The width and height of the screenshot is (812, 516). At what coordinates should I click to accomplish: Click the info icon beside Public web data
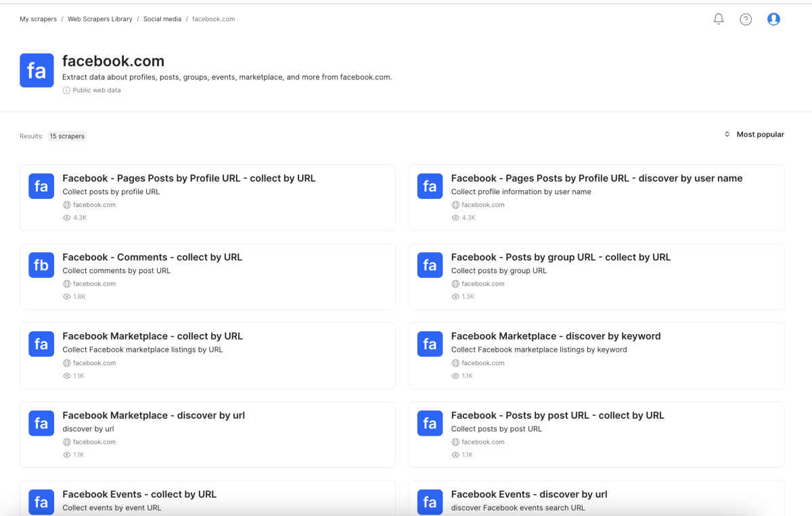tap(66, 90)
